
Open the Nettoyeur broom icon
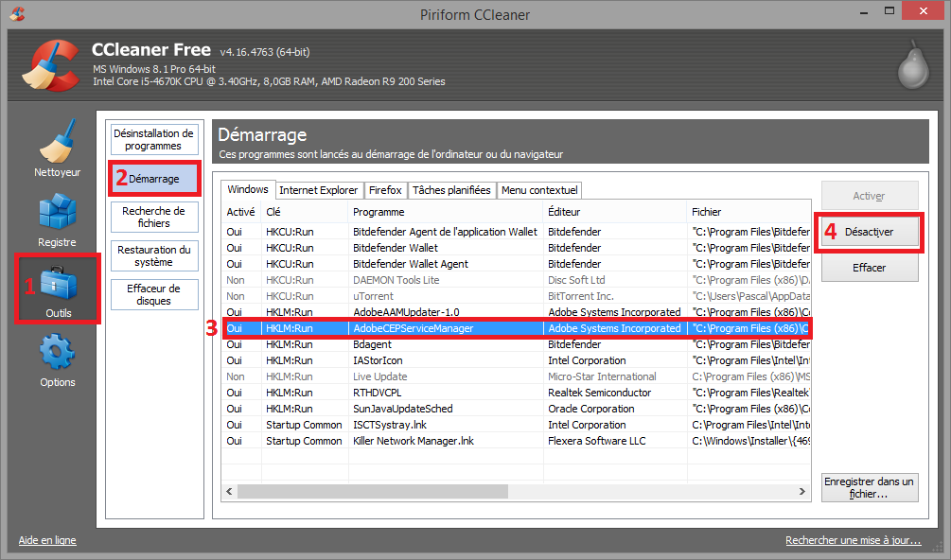pyautogui.click(x=58, y=144)
